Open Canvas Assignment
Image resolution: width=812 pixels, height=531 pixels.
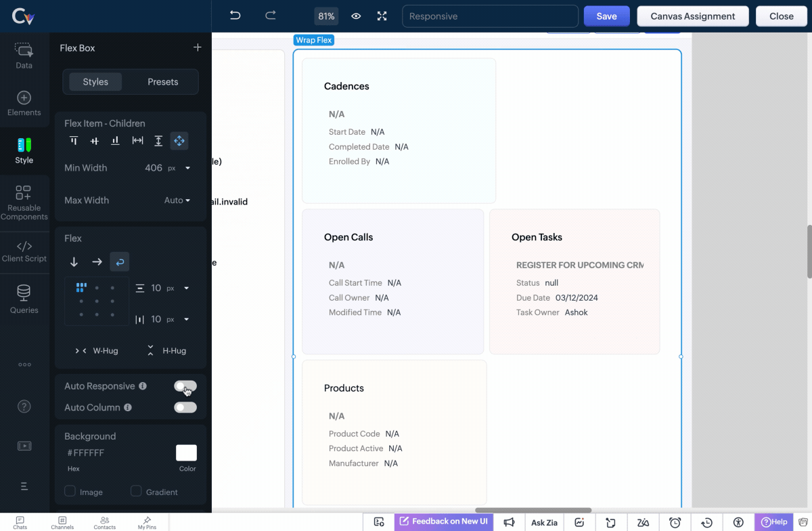[692, 16]
